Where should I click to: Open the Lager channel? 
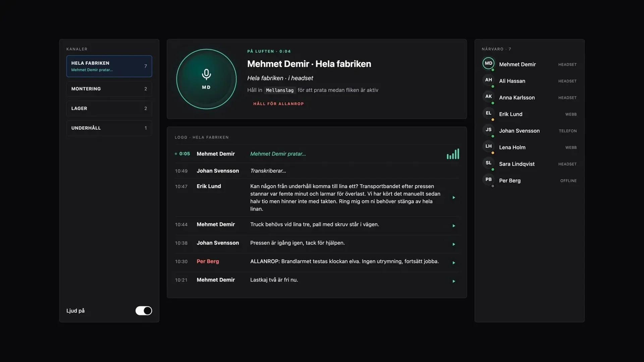(x=109, y=109)
